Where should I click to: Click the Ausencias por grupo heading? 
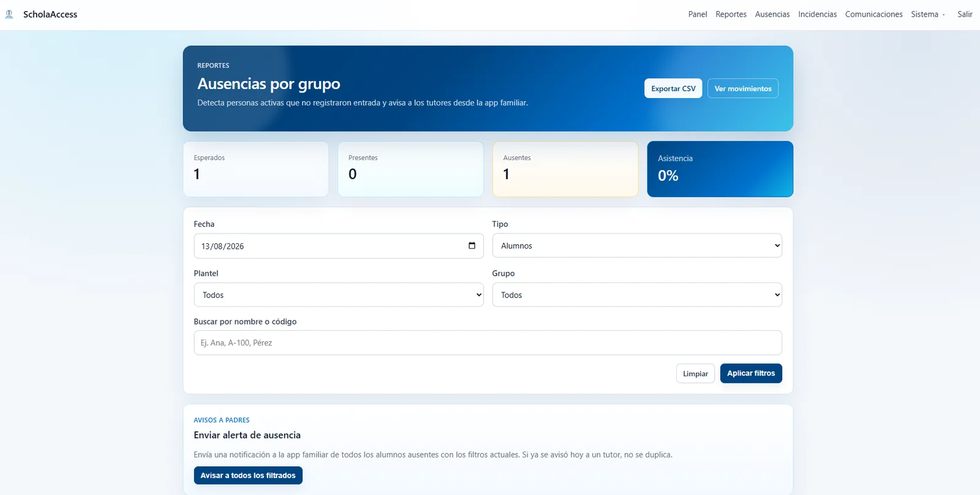tap(269, 83)
